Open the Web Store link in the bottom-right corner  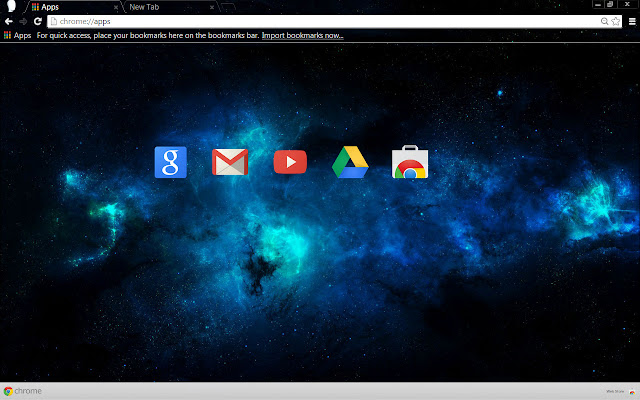click(620, 391)
